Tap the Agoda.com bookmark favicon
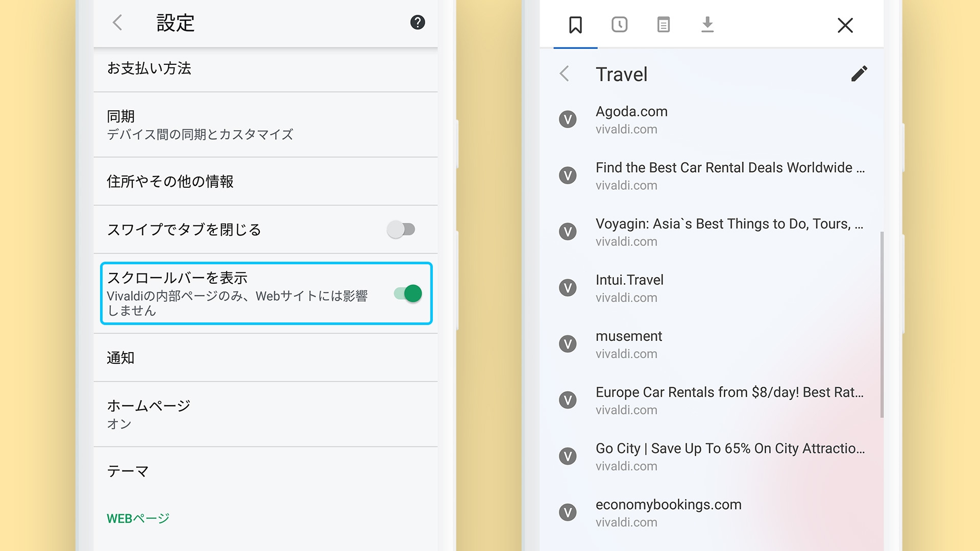 coord(568,119)
